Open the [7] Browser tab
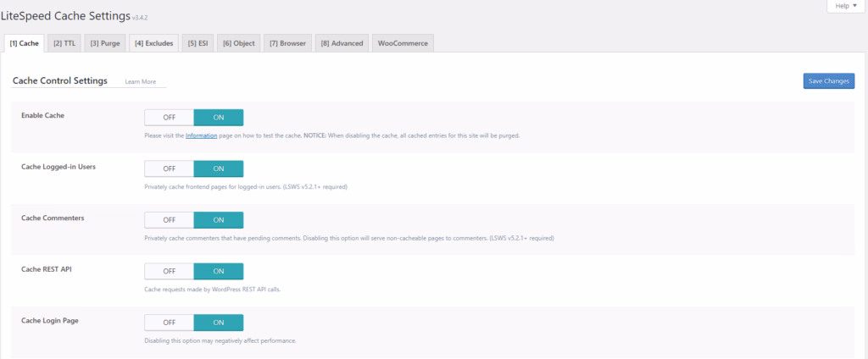 pos(288,43)
